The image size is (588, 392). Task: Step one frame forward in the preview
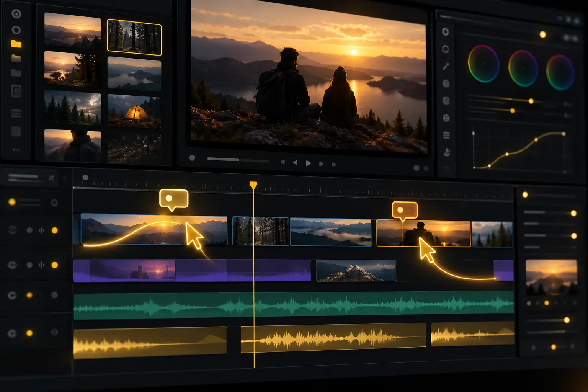click(x=321, y=163)
